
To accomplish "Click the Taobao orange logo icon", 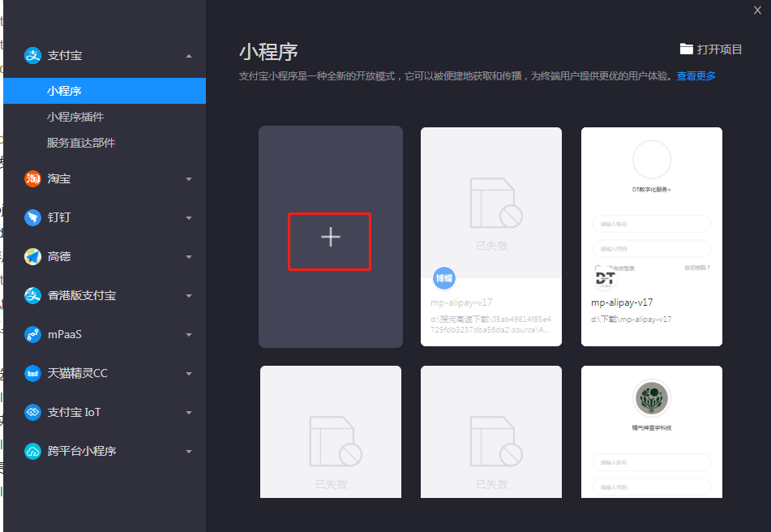I will (33, 178).
